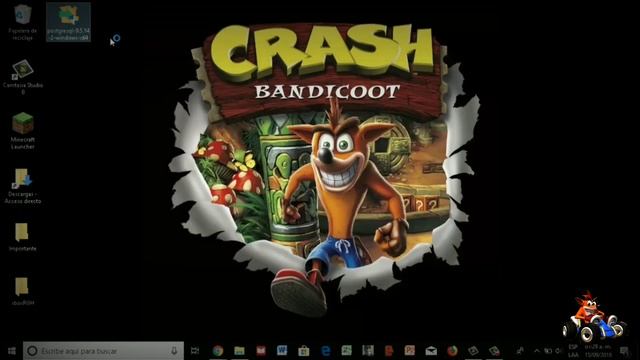Image resolution: width=640 pixels, height=360 pixels.
Task: Launch Firefox from the taskbar
Action: (x=452, y=351)
